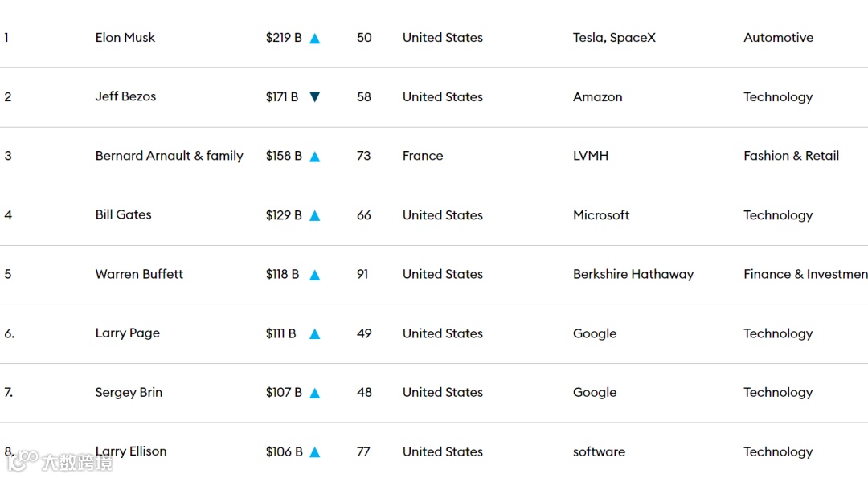Open Elon Musk's profile name

tap(125, 37)
